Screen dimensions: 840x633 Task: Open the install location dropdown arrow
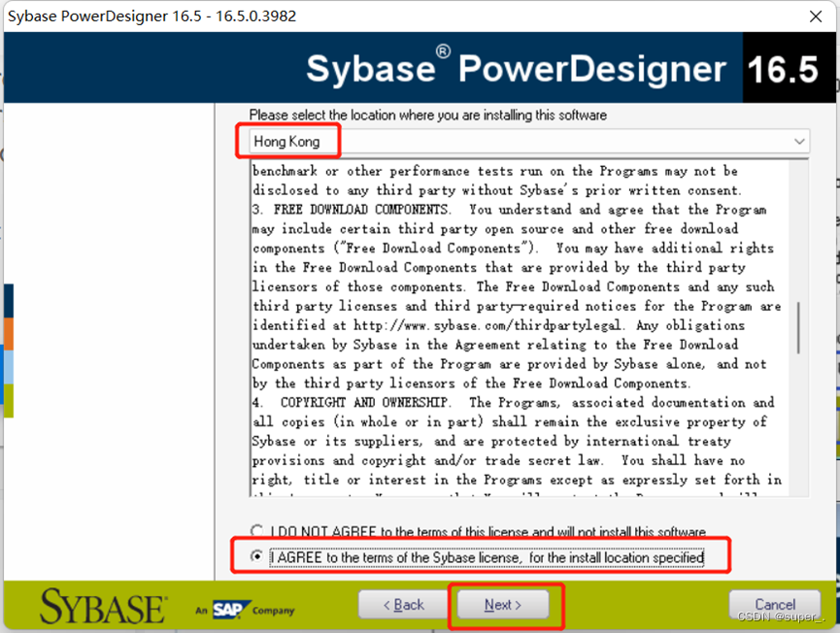tap(799, 142)
